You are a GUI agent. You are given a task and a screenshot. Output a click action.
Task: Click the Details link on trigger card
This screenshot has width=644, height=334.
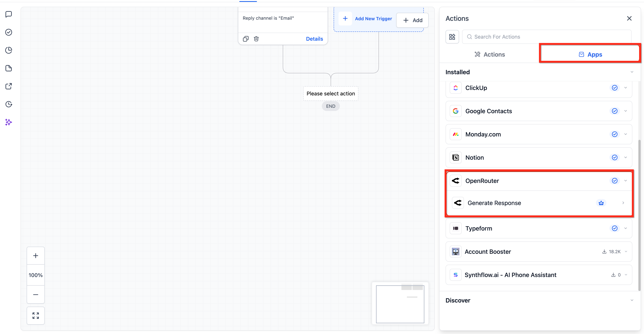pos(314,39)
